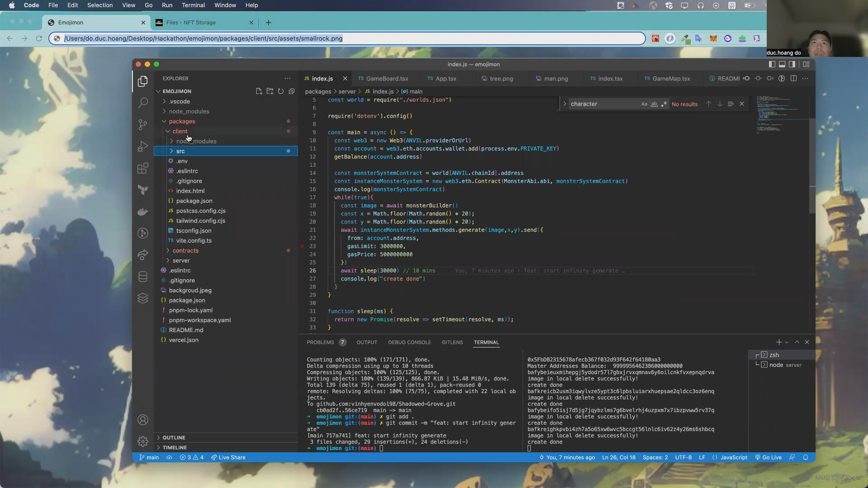This screenshot has width=868, height=488.
Task: Open Explorer views and more actions menu
Action: [288, 78]
